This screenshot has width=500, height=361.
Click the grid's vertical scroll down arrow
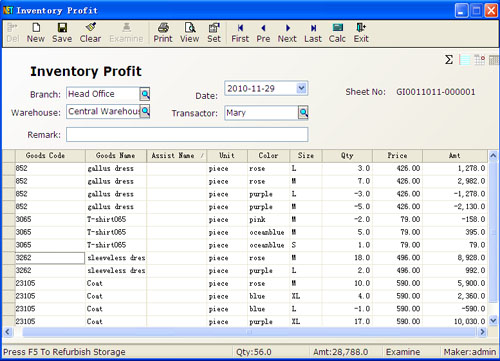pyautogui.click(x=493, y=321)
